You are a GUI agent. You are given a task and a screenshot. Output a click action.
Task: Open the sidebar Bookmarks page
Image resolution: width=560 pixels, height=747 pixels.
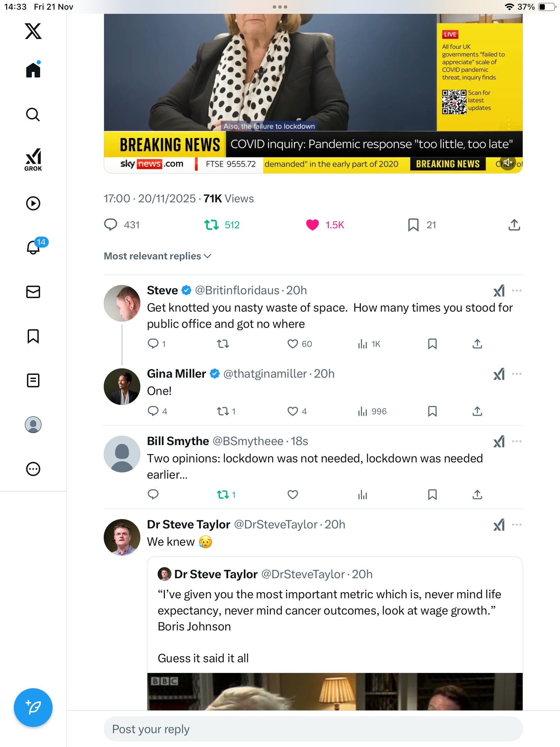33,336
